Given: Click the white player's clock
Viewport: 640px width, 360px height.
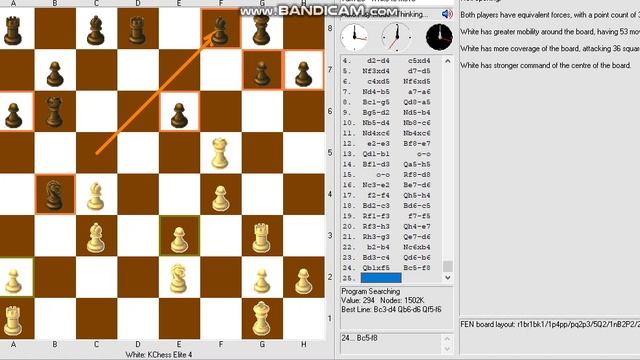Looking at the screenshot, I should click(354, 38).
